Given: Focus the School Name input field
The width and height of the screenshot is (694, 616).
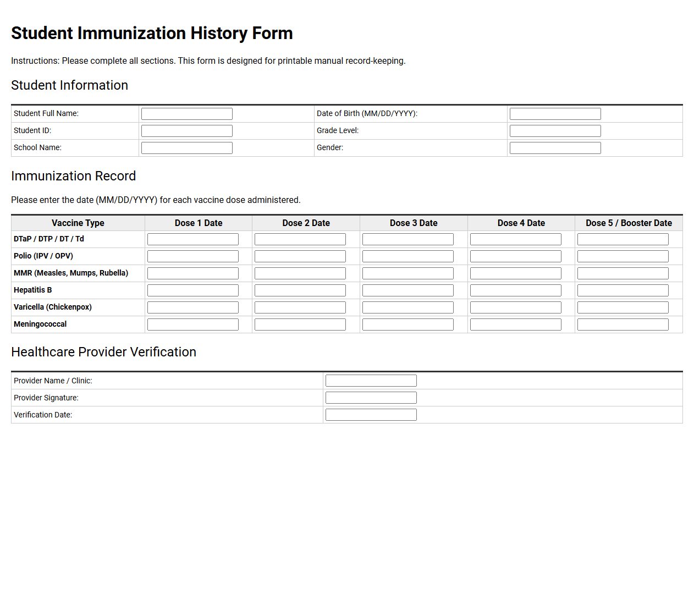Looking at the screenshot, I should point(187,148).
